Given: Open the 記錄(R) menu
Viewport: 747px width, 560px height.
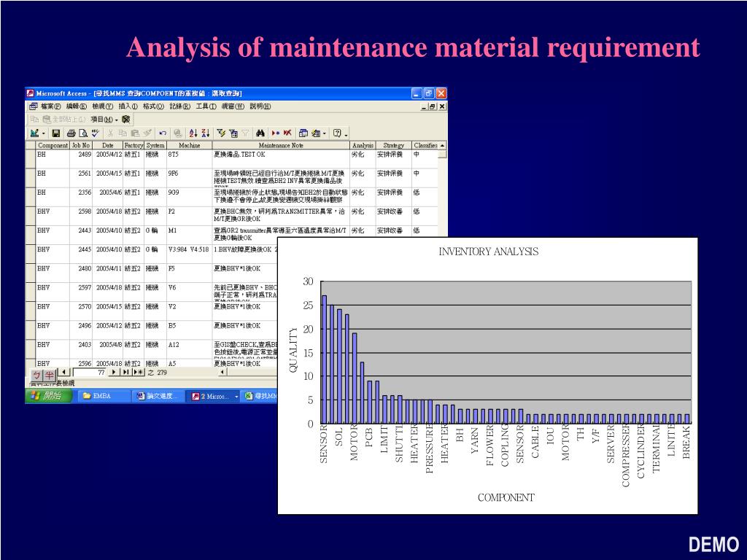Looking at the screenshot, I should pyautogui.click(x=179, y=106).
